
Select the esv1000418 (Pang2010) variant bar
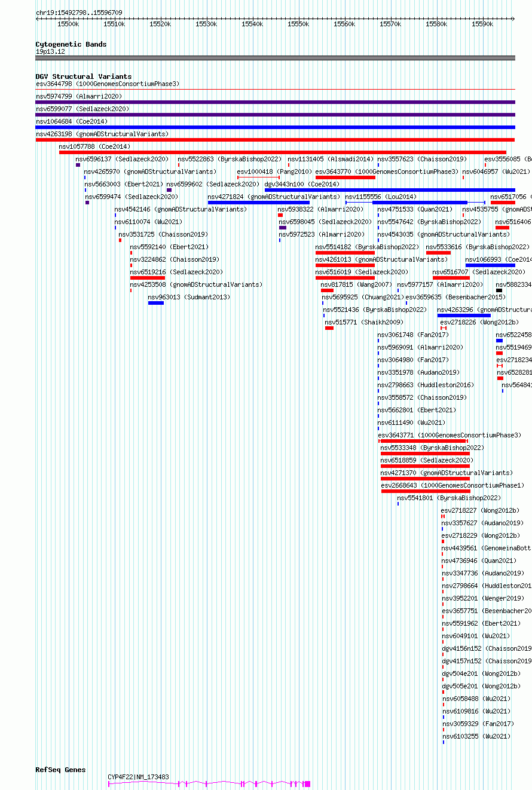[258, 177]
